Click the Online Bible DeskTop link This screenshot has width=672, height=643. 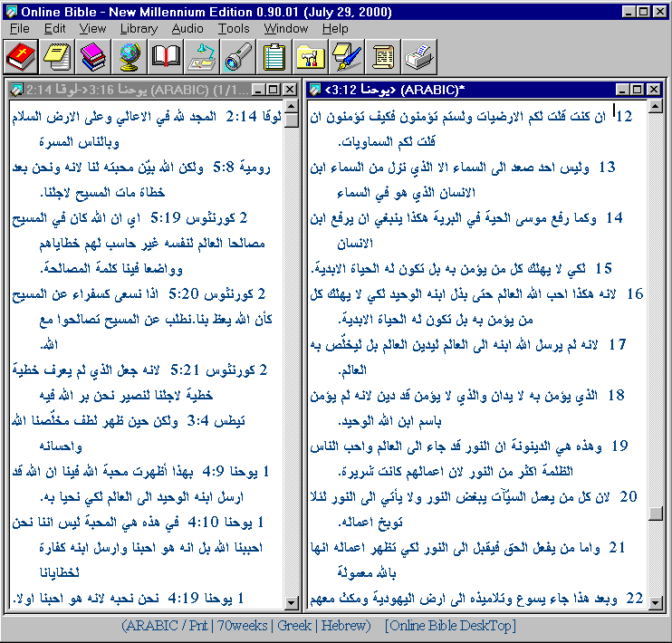pyautogui.click(x=449, y=626)
